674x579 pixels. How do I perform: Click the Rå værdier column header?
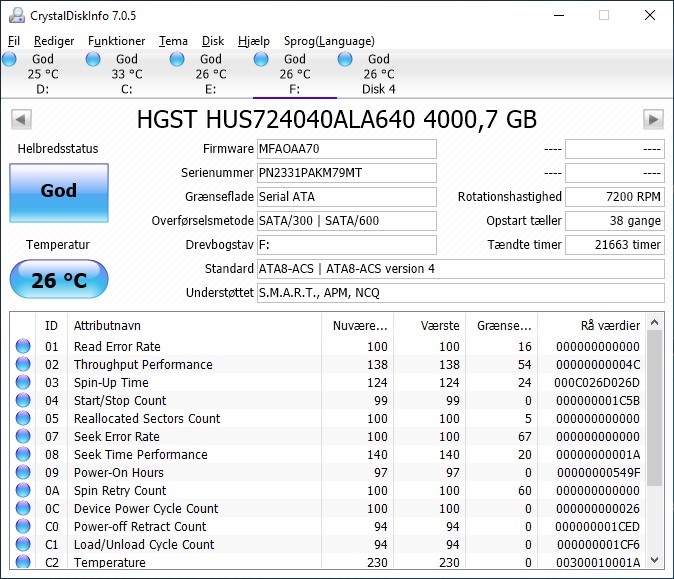point(591,325)
